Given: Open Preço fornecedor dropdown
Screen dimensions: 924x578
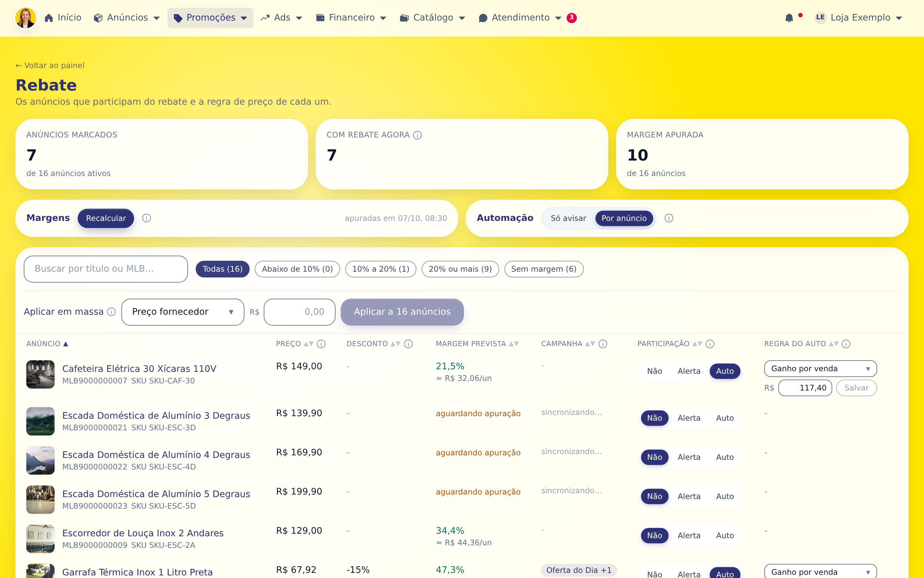Looking at the screenshot, I should (183, 312).
